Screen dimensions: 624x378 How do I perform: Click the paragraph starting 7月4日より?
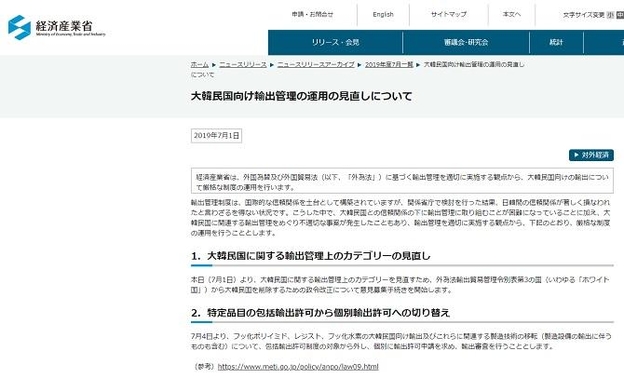tap(401, 341)
